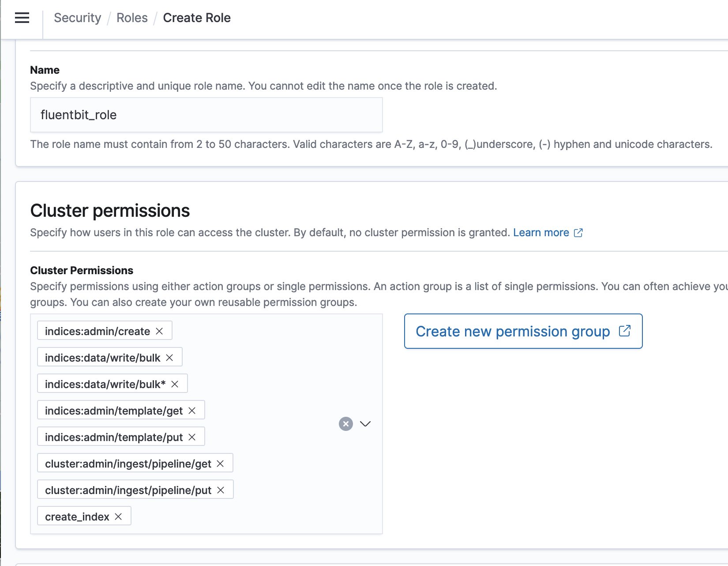
Task: Click external link icon on Create new permission group
Action: click(x=625, y=331)
